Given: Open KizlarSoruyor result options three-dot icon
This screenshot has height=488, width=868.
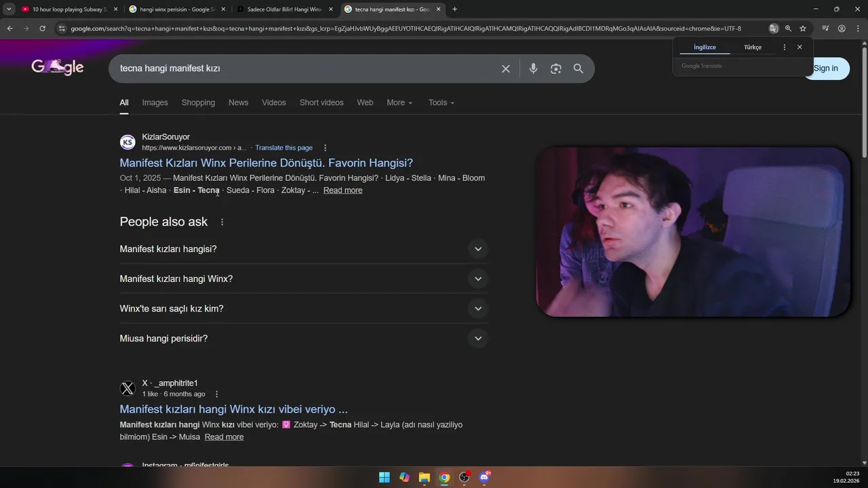Looking at the screenshot, I should point(325,148).
